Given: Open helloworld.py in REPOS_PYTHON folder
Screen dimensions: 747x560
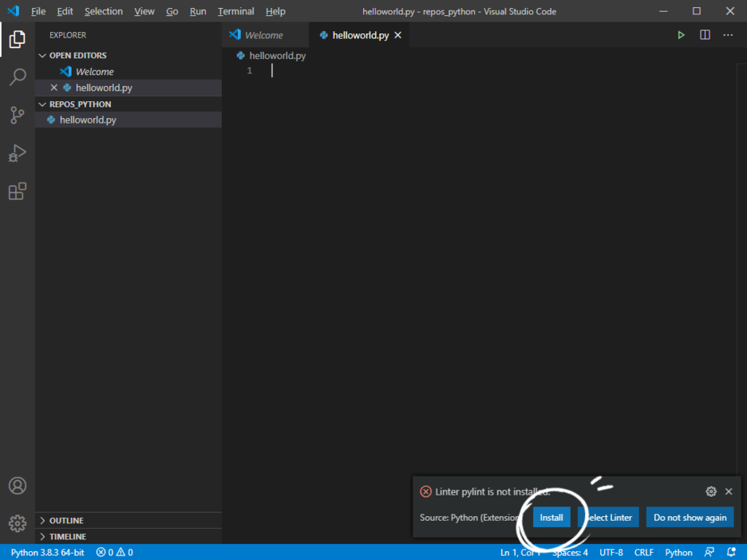Looking at the screenshot, I should tap(128, 120).
